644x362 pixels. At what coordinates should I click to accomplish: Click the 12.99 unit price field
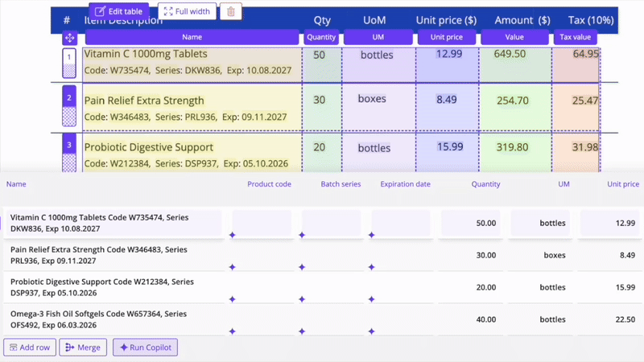610,223
